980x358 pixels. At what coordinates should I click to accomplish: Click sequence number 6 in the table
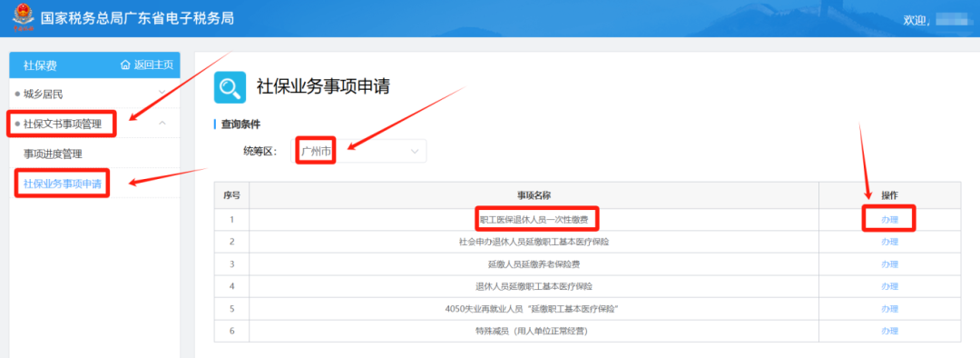(232, 331)
